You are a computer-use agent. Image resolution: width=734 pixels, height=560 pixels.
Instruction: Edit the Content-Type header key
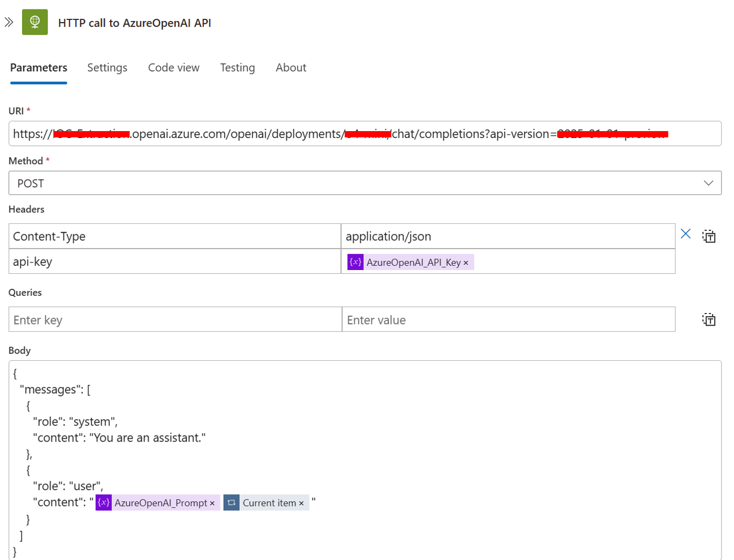tap(175, 236)
